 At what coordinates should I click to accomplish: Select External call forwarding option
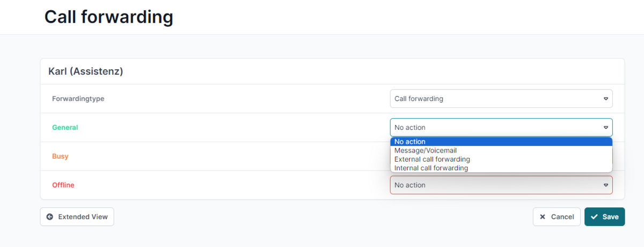501,159
